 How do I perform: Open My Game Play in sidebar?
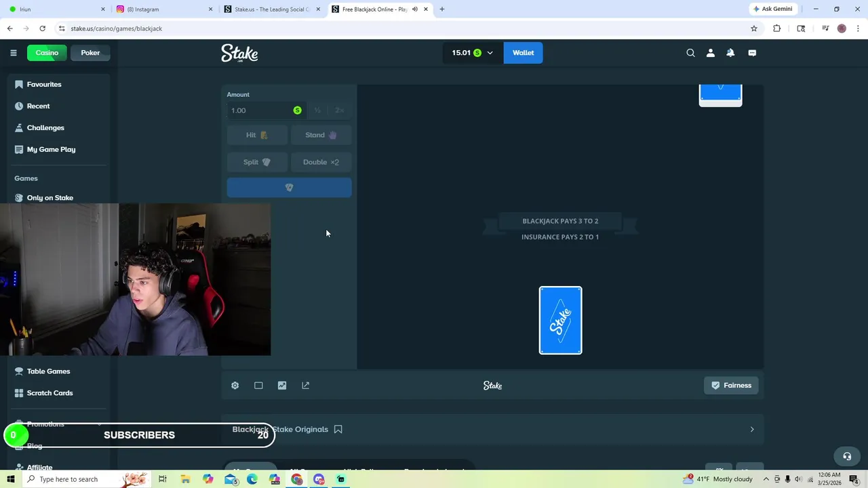point(51,149)
